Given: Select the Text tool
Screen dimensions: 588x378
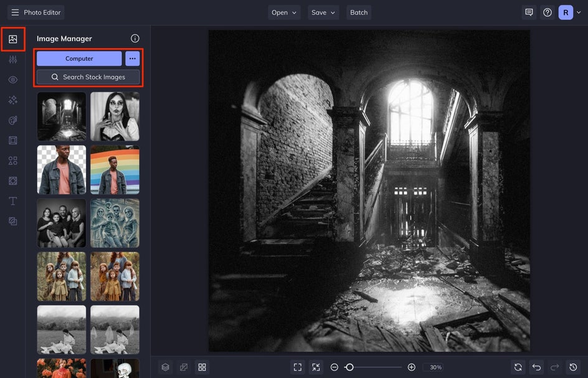Looking at the screenshot, I should click(x=12, y=201).
